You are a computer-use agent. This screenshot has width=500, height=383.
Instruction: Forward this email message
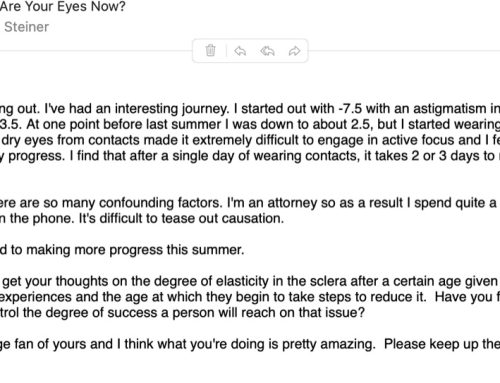click(x=294, y=51)
